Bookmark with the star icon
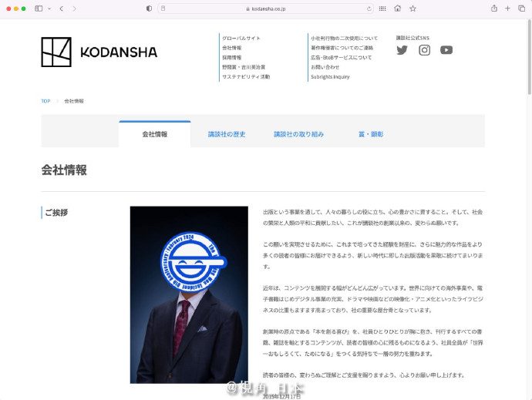 [x=412, y=8]
